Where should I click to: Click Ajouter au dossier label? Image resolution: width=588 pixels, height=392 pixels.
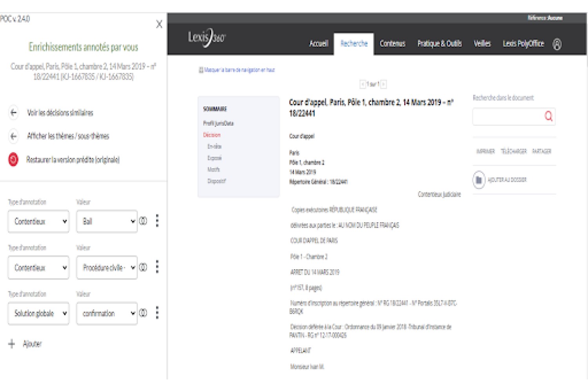click(x=507, y=180)
